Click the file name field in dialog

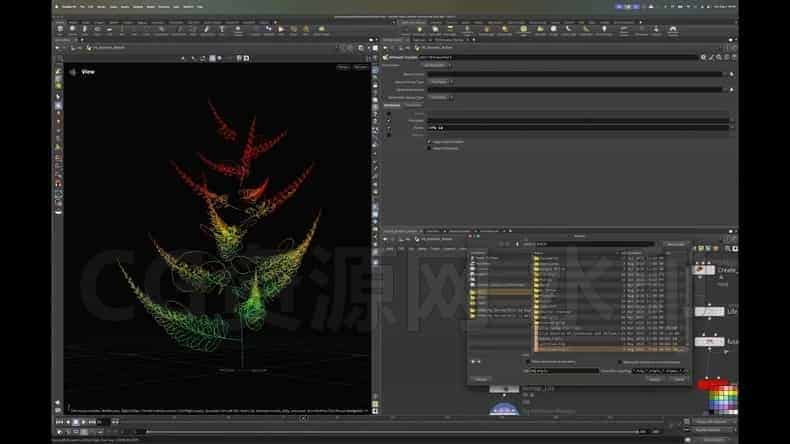(563, 370)
